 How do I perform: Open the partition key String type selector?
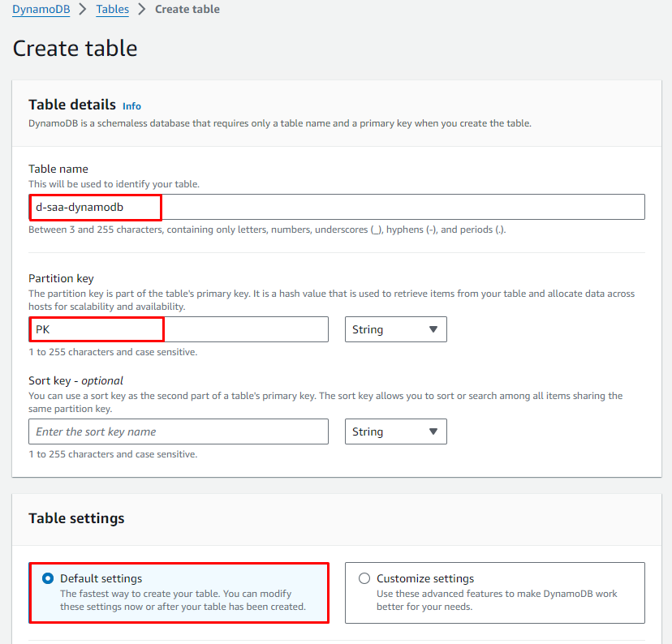coord(395,329)
